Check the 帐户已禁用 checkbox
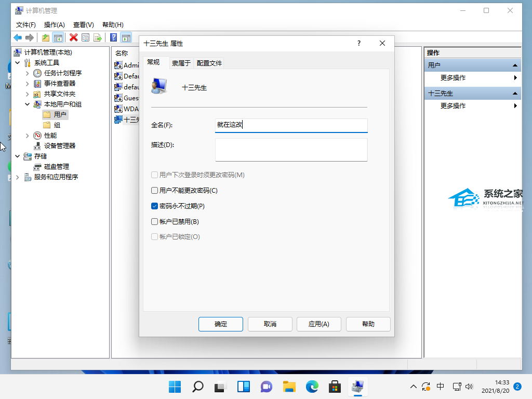This screenshot has height=399, width=532. pyautogui.click(x=154, y=221)
